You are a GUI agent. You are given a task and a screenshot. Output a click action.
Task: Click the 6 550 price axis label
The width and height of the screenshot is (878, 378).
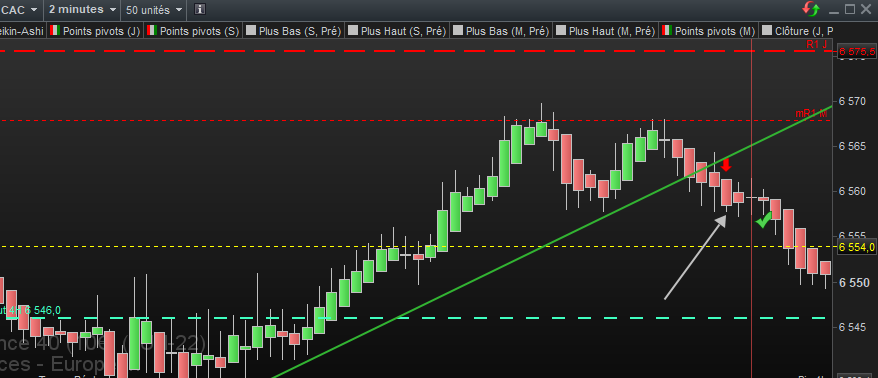[x=853, y=283]
